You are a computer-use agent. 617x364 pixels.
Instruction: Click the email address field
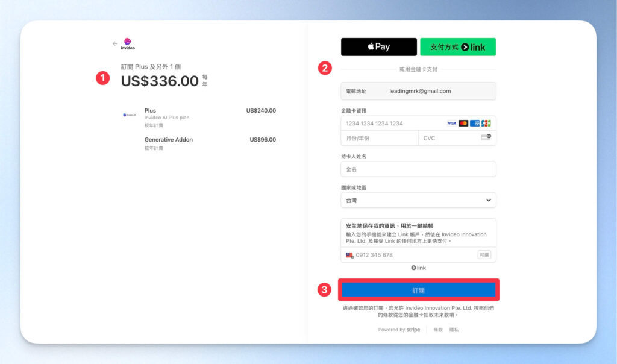pyautogui.click(x=418, y=91)
